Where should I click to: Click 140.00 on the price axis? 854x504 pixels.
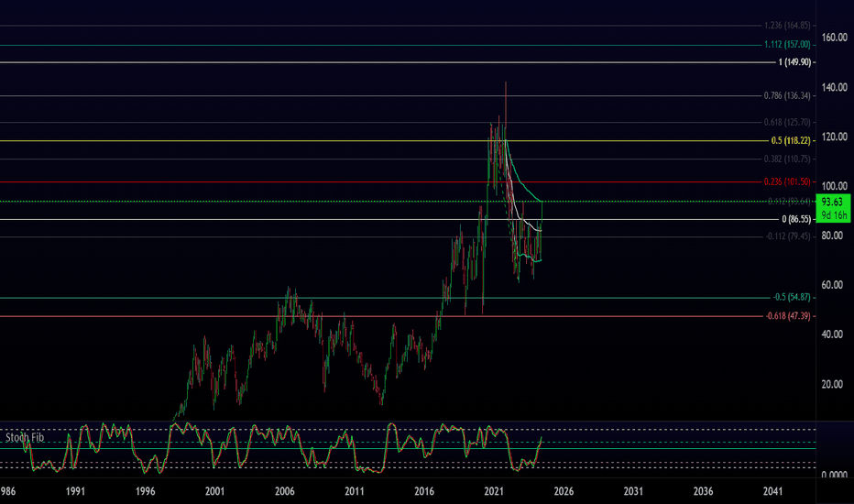click(x=835, y=87)
